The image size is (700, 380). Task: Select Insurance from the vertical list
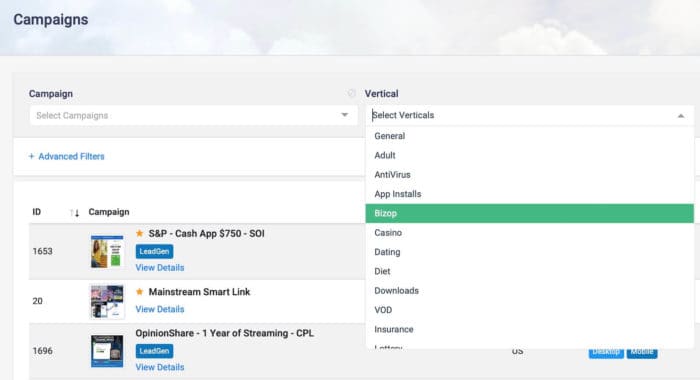529,329
